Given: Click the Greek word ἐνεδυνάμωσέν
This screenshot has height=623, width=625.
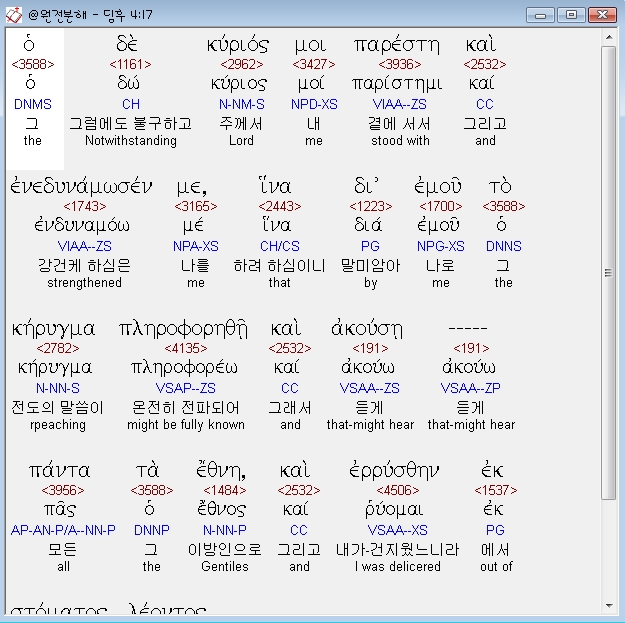Looking at the screenshot, I should 81,187.
